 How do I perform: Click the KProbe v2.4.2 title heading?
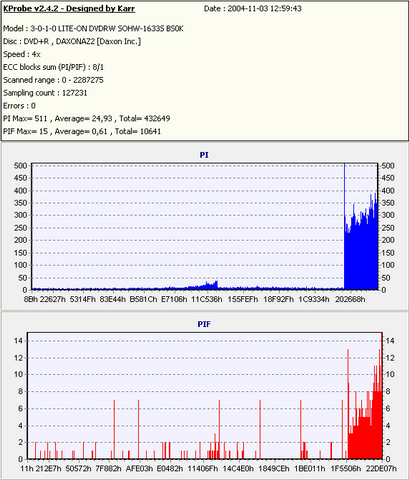click(x=69, y=9)
